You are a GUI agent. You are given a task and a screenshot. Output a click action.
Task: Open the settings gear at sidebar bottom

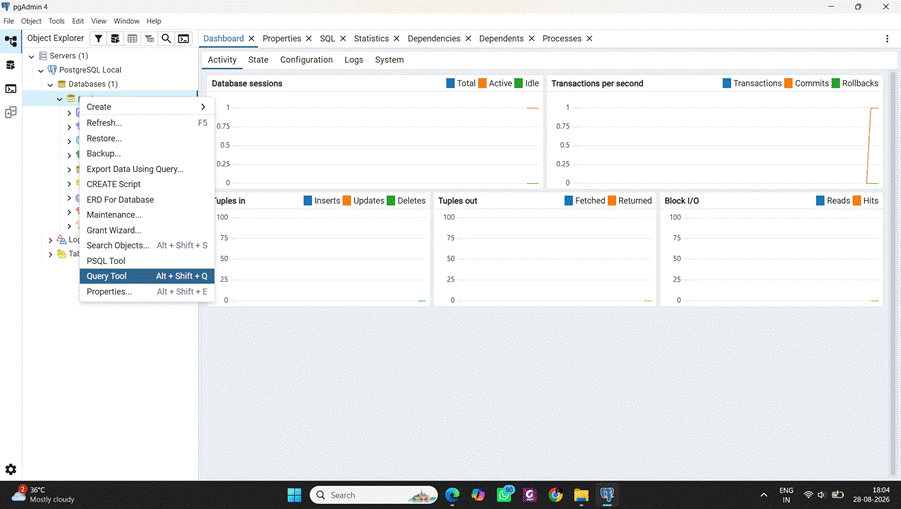pos(10,469)
